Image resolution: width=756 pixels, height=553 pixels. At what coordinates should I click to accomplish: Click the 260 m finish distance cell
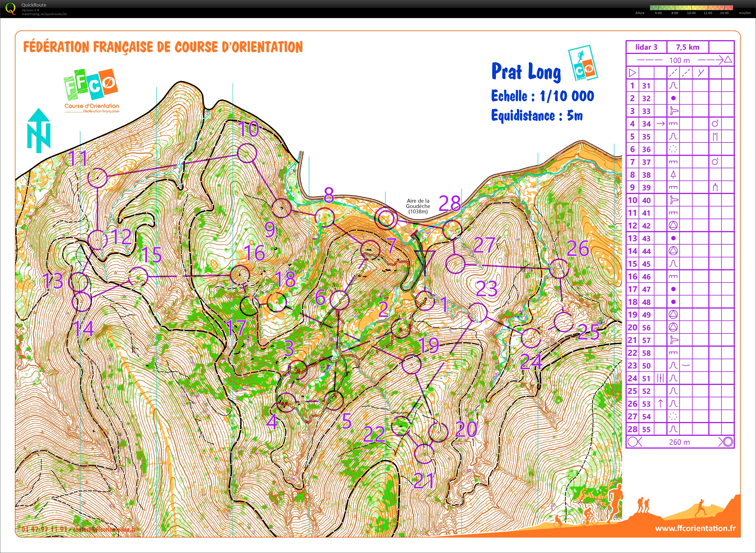click(x=679, y=442)
